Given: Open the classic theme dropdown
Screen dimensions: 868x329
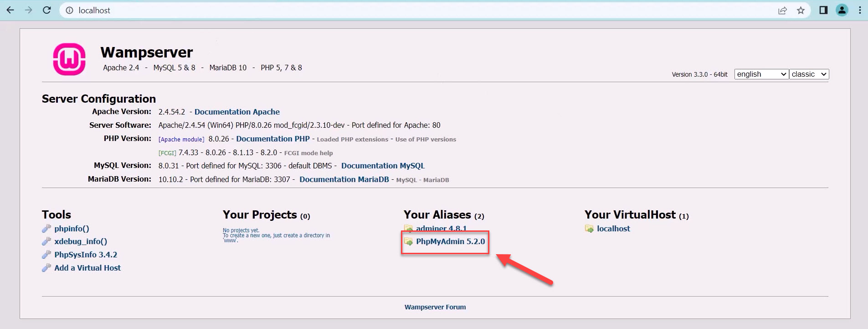Looking at the screenshot, I should click(x=809, y=74).
